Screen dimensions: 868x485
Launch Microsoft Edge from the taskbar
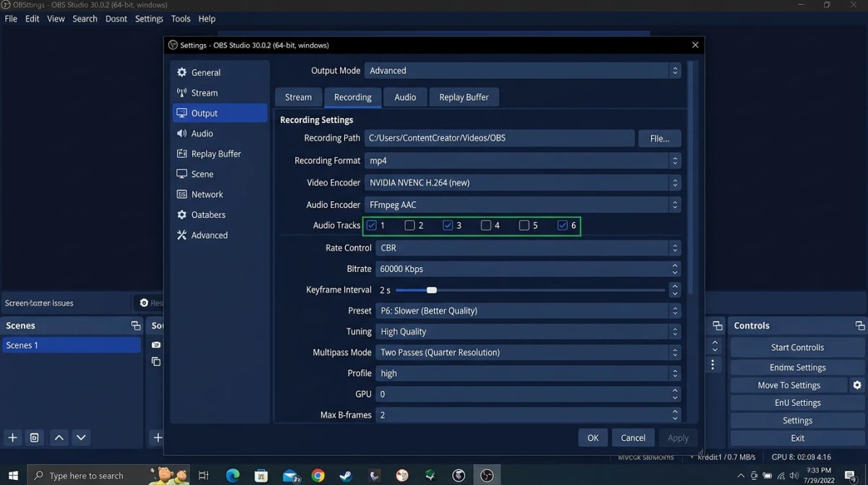pyautogui.click(x=232, y=476)
